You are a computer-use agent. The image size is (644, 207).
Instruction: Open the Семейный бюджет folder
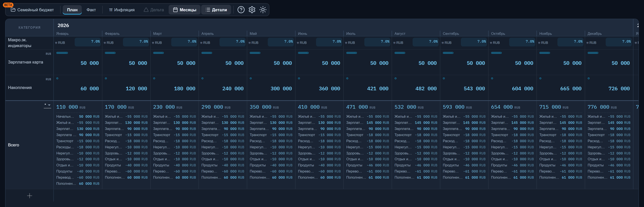[x=32, y=10]
